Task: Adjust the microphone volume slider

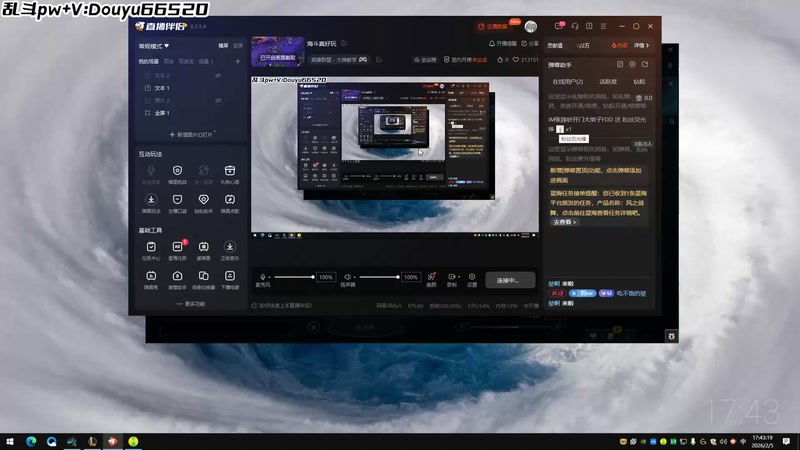Action: pyautogui.click(x=294, y=277)
